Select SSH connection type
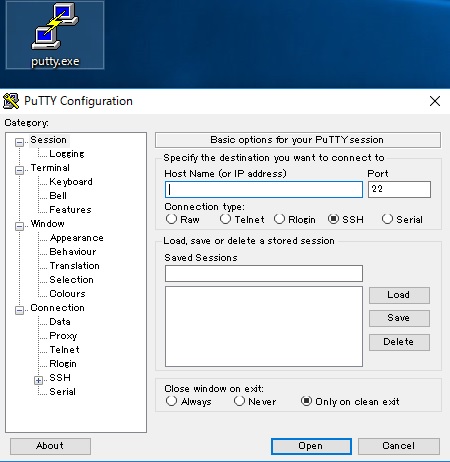The width and height of the screenshot is (450, 462). [x=346, y=219]
